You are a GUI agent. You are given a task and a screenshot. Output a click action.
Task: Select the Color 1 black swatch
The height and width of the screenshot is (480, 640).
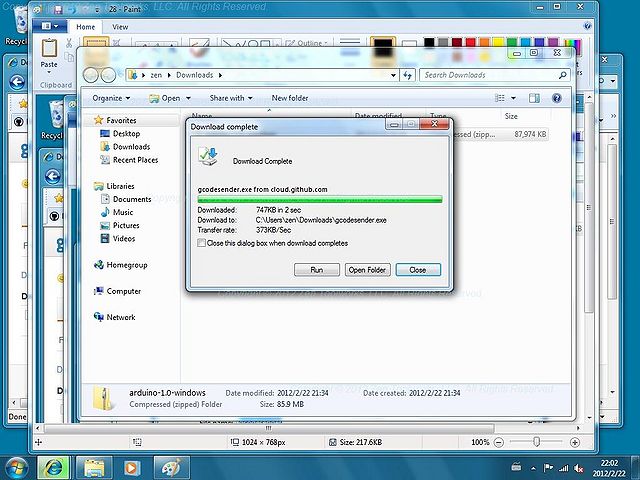[x=382, y=46]
